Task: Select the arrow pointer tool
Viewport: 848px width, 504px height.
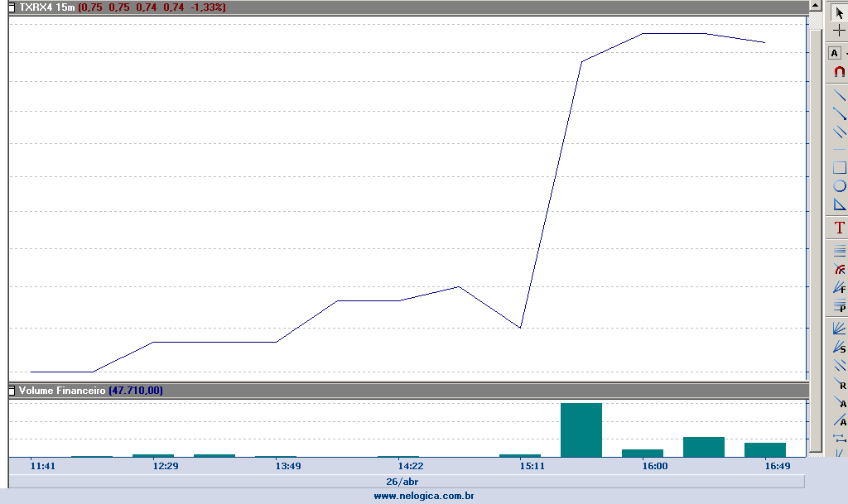Action: coord(838,11)
